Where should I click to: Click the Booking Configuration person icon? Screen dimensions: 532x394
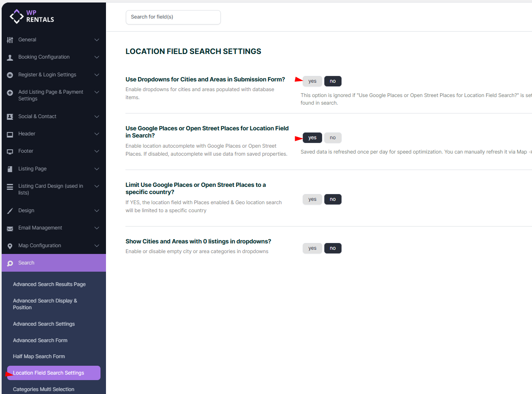[10, 57]
